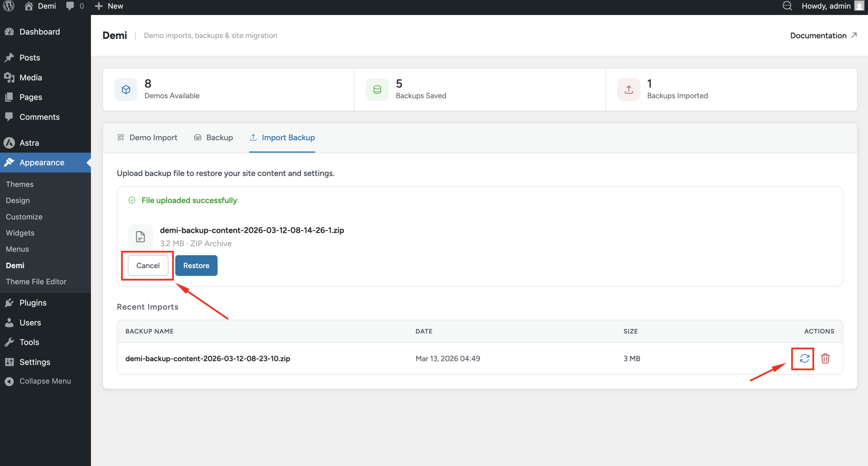
Task: Cancel the uploaded backup file
Action: click(148, 265)
